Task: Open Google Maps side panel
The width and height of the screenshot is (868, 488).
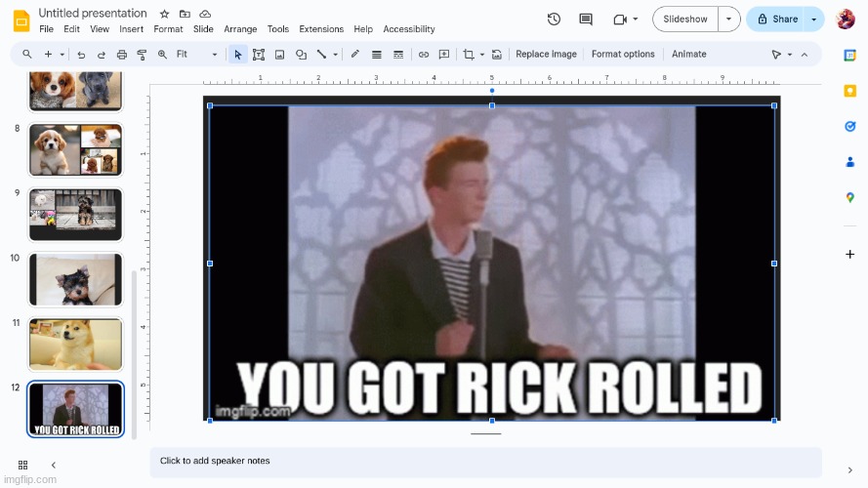Action: [x=849, y=197]
